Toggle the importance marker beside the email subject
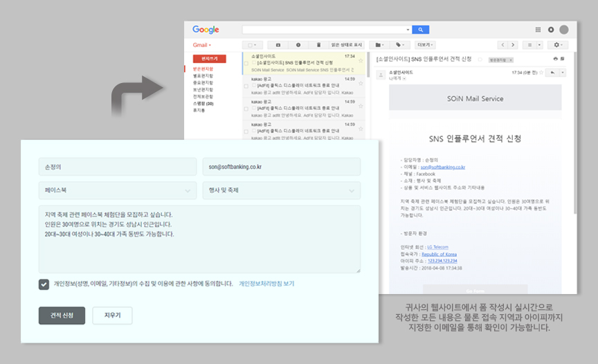This screenshot has width=598, height=364. pos(480,60)
